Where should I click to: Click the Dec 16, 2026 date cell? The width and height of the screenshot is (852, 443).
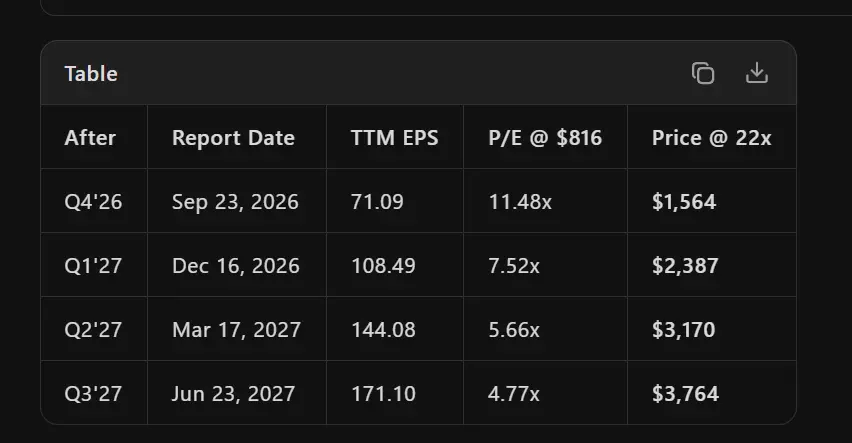tap(236, 266)
